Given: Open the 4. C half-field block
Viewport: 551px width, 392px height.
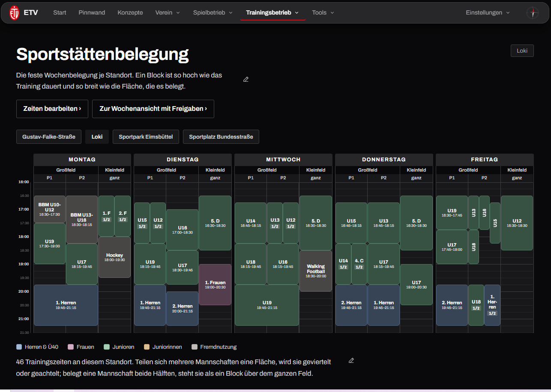Looking at the screenshot, I should [359, 264].
